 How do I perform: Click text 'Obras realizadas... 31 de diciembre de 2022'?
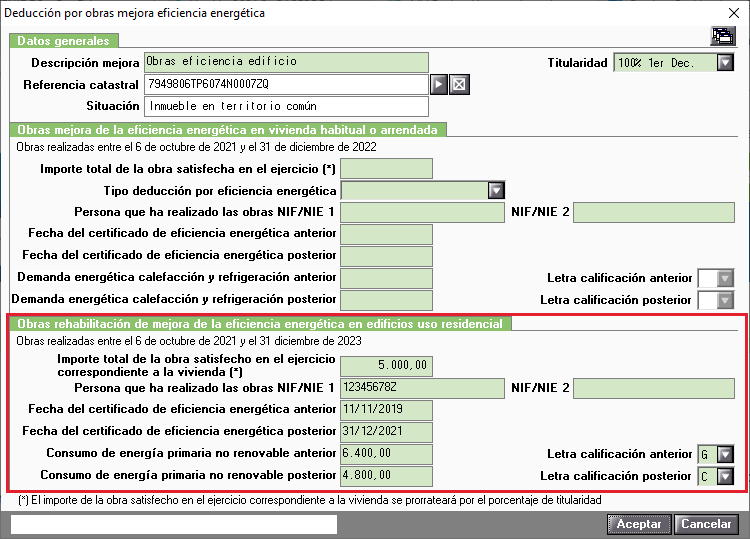(x=197, y=147)
